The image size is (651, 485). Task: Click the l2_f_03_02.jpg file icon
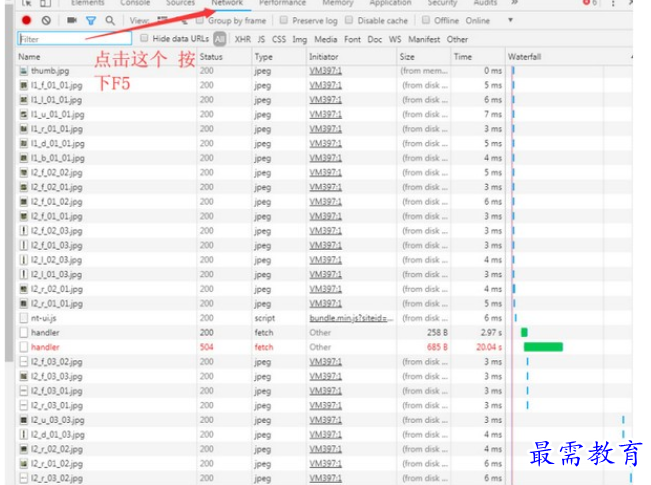point(24,362)
